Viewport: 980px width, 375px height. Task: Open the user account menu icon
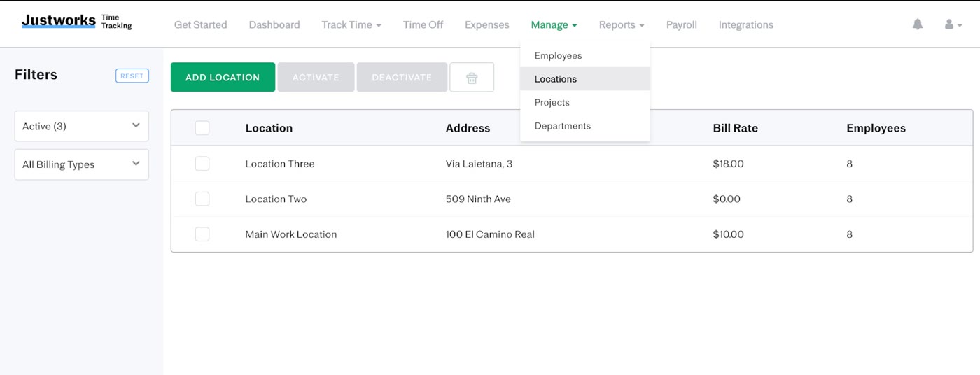coord(953,24)
